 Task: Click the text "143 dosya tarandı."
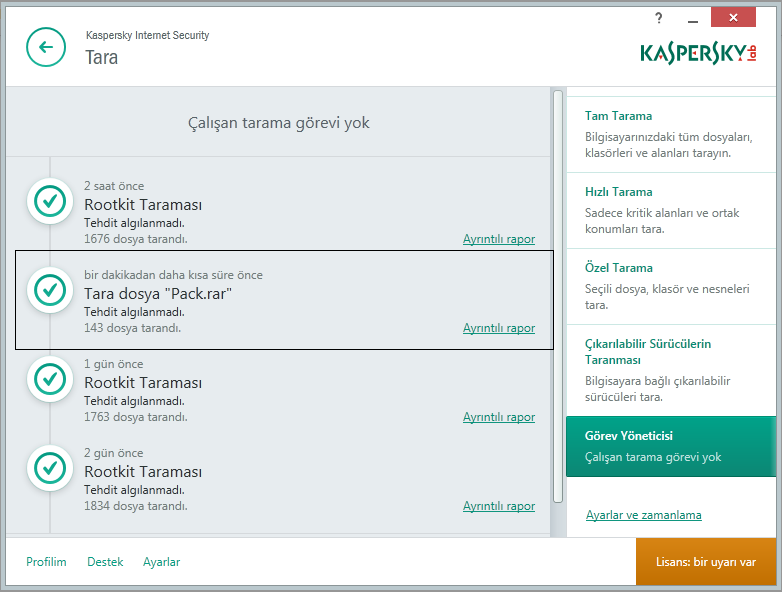pos(132,328)
